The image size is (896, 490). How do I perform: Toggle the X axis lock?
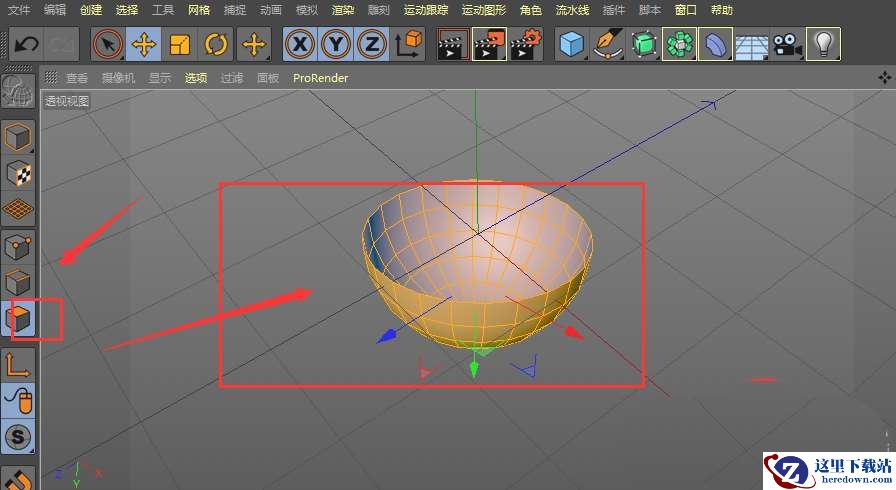point(300,45)
